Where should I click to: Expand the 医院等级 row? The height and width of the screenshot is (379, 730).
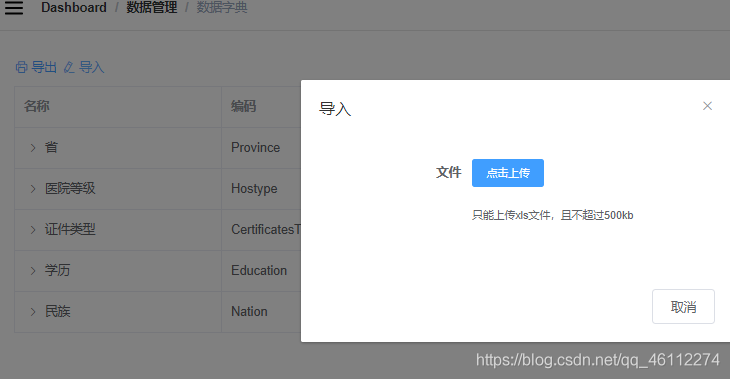(33, 189)
